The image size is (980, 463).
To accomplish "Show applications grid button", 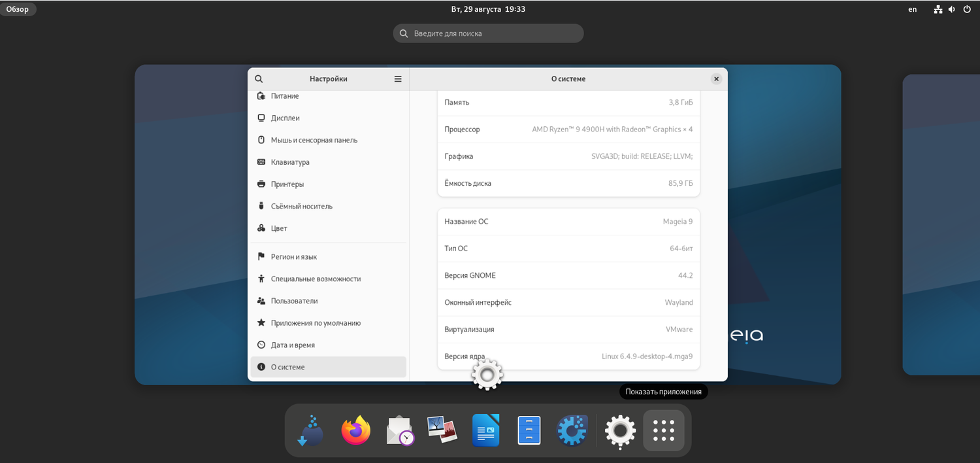I will pos(664,430).
